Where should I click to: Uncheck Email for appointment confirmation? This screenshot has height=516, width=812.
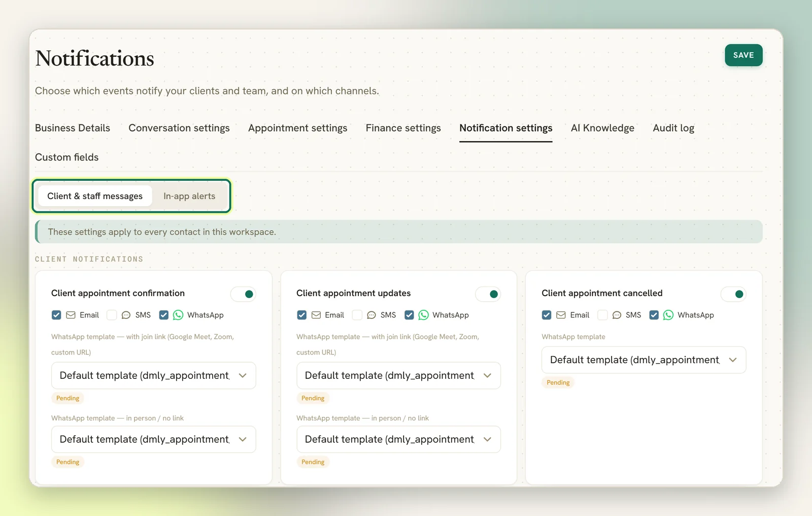(56, 315)
